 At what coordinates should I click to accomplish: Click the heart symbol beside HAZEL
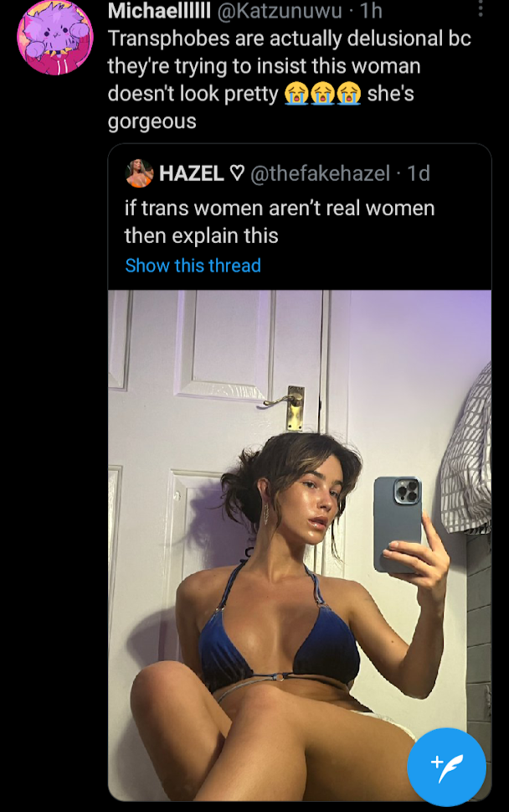pyautogui.click(x=237, y=173)
